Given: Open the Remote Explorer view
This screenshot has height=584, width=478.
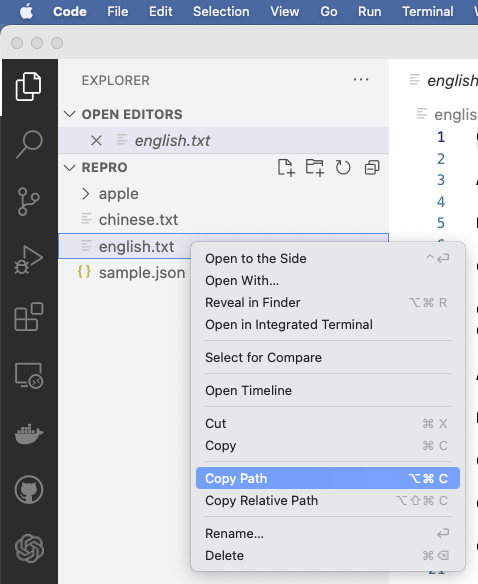Looking at the screenshot, I should click(29, 375).
